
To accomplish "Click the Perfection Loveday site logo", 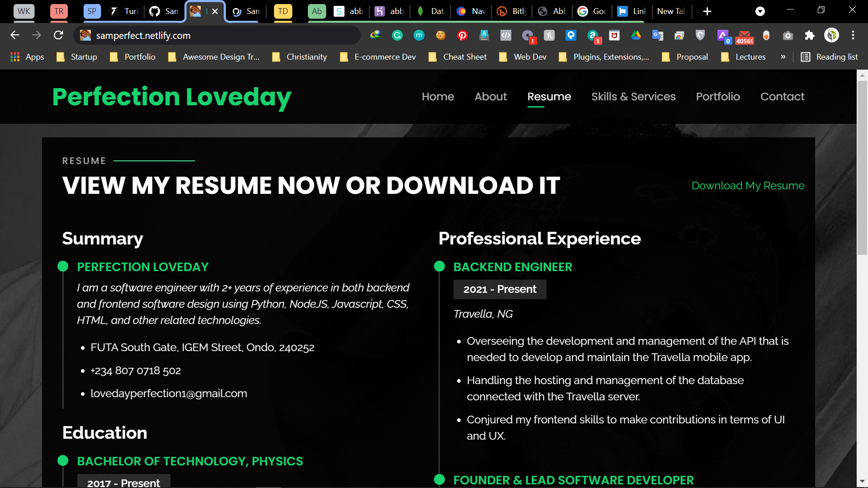I will click(172, 97).
